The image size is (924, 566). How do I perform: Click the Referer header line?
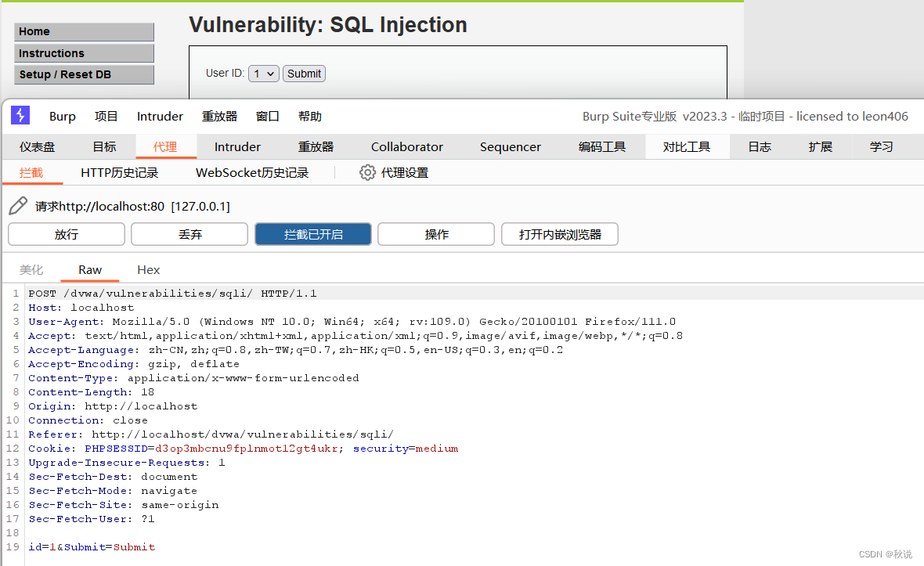211,434
